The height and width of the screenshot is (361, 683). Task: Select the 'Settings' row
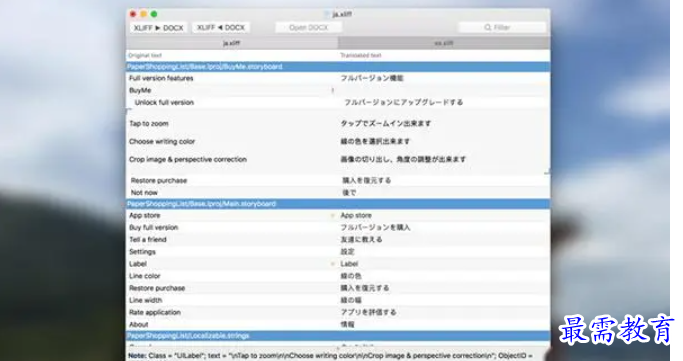click(x=338, y=252)
